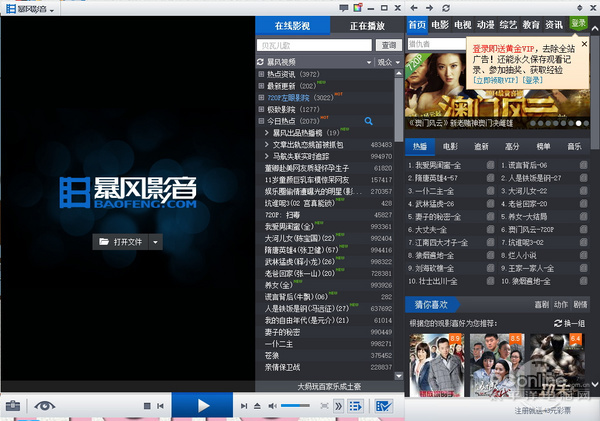This screenshot has height=421, width=600.
Task: Select the 追新 ranking tab
Action: [x=481, y=147]
